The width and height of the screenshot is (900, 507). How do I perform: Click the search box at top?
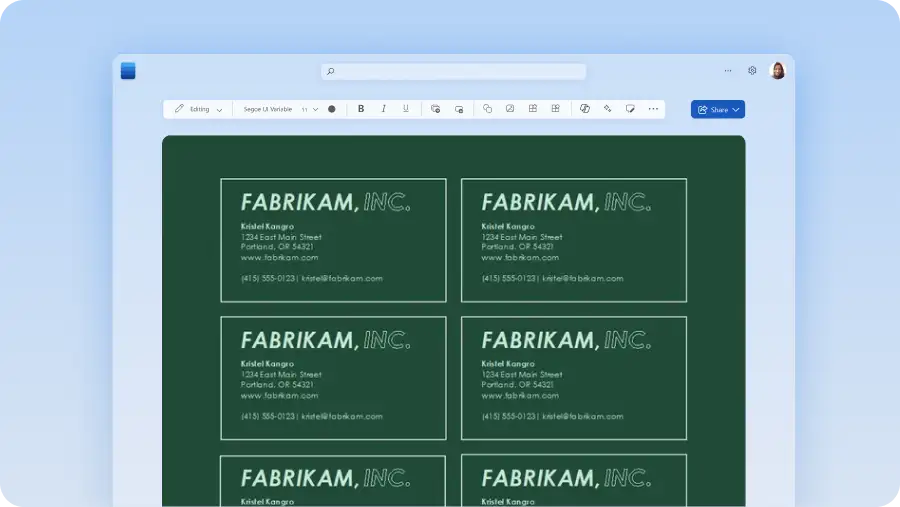coord(453,71)
